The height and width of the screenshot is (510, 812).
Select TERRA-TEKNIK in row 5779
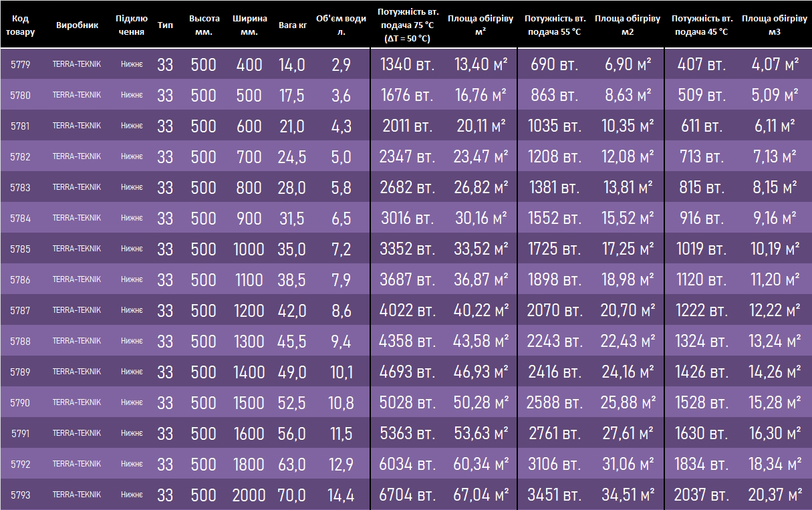(x=77, y=65)
